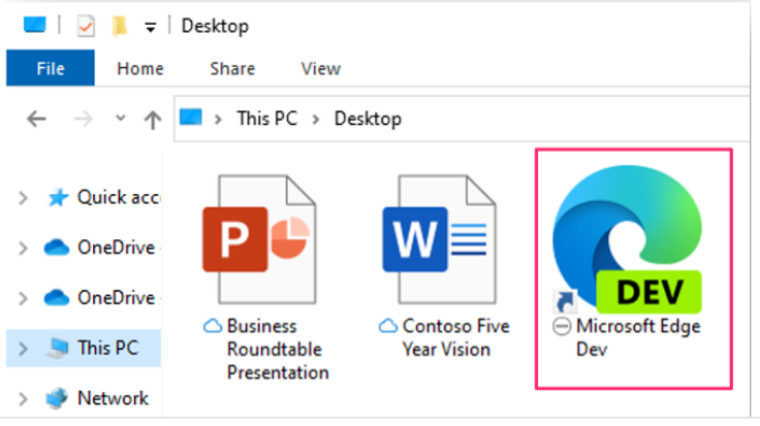Screen dimensions: 760x426
Task: Click the Quick access star icon
Action: pos(58,198)
